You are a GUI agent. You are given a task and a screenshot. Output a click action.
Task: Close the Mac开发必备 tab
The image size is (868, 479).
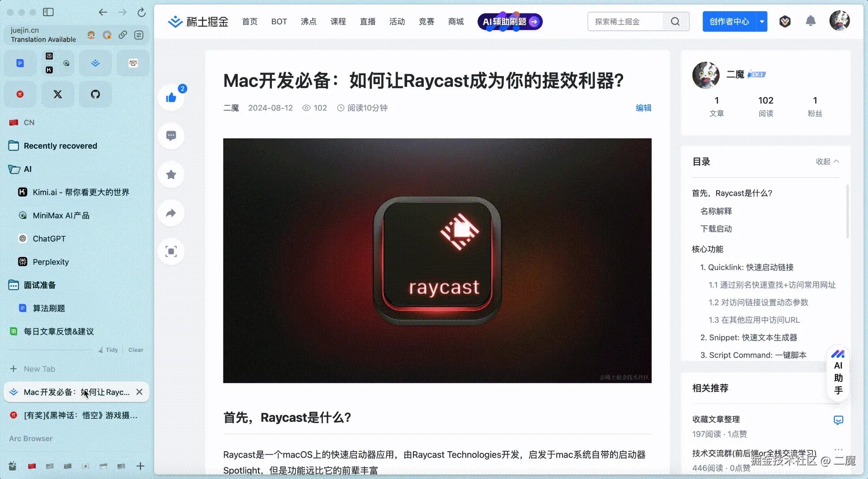139,392
